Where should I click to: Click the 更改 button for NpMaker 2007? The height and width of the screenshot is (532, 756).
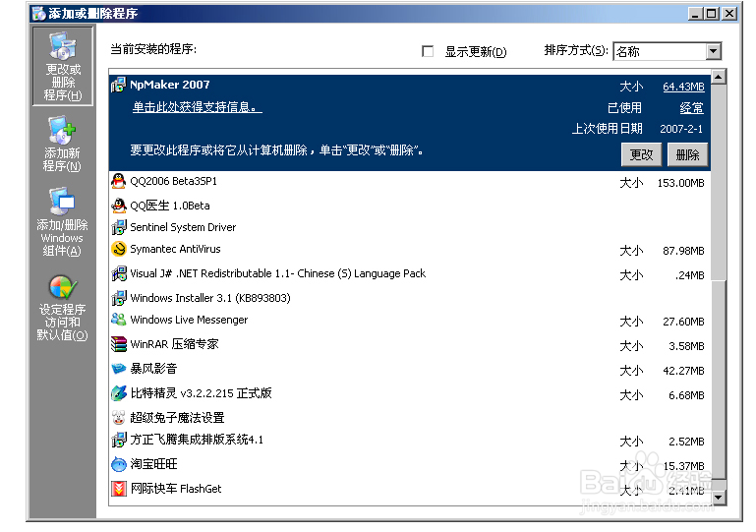[641, 154]
